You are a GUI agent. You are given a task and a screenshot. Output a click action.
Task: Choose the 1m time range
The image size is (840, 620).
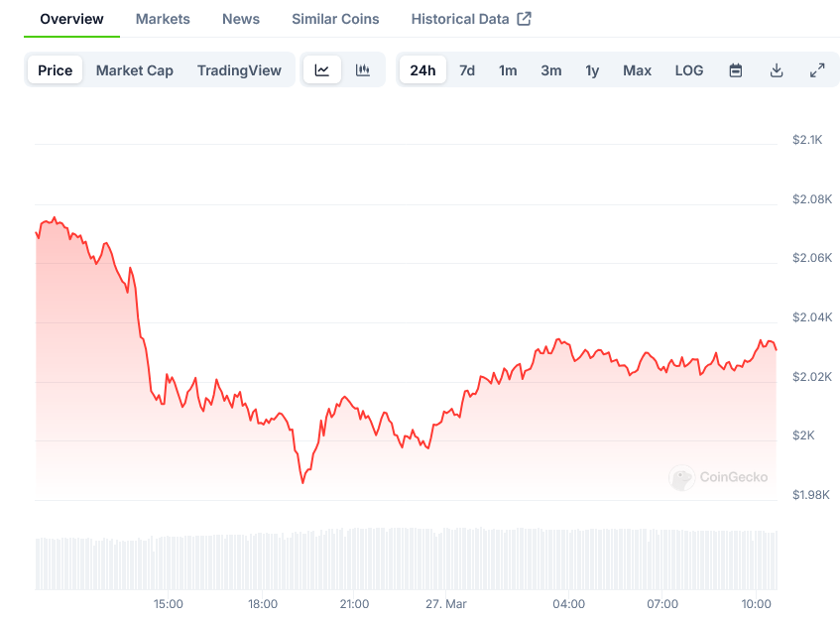pos(508,70)
